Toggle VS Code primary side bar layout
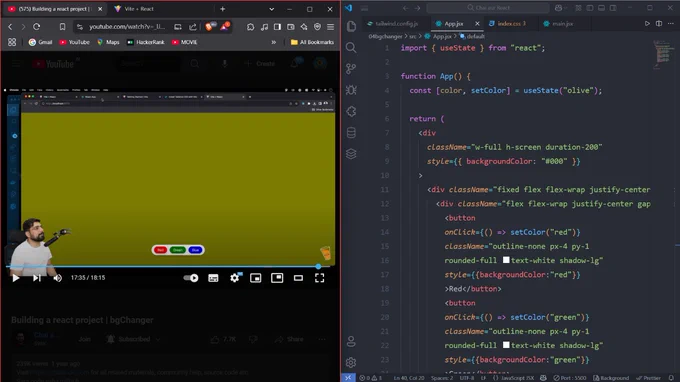This screenshot has height=382, width=680. click(x=590, y=8)
